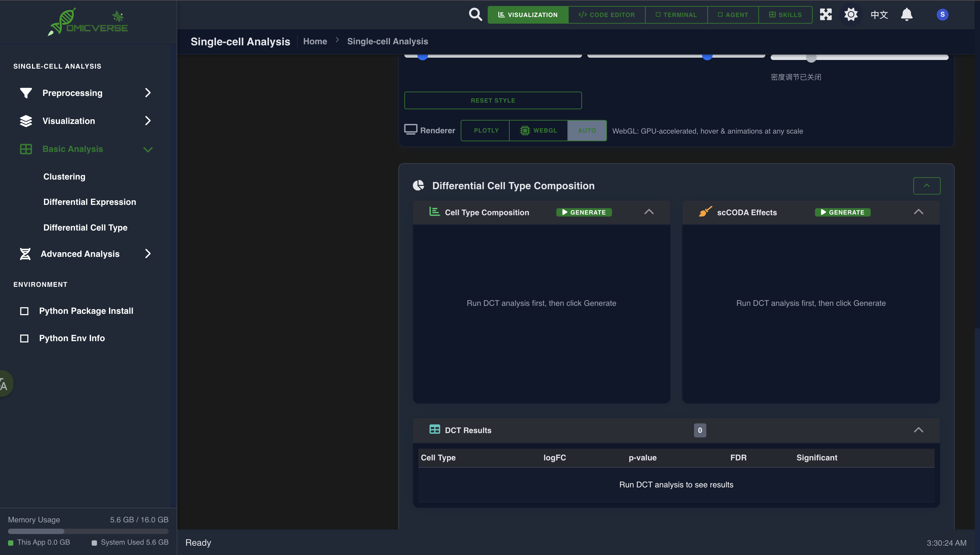Viewport: 980px width, 555px height.
Task: Switch to the Code Editor tab
Action: [x=606, y=14]
